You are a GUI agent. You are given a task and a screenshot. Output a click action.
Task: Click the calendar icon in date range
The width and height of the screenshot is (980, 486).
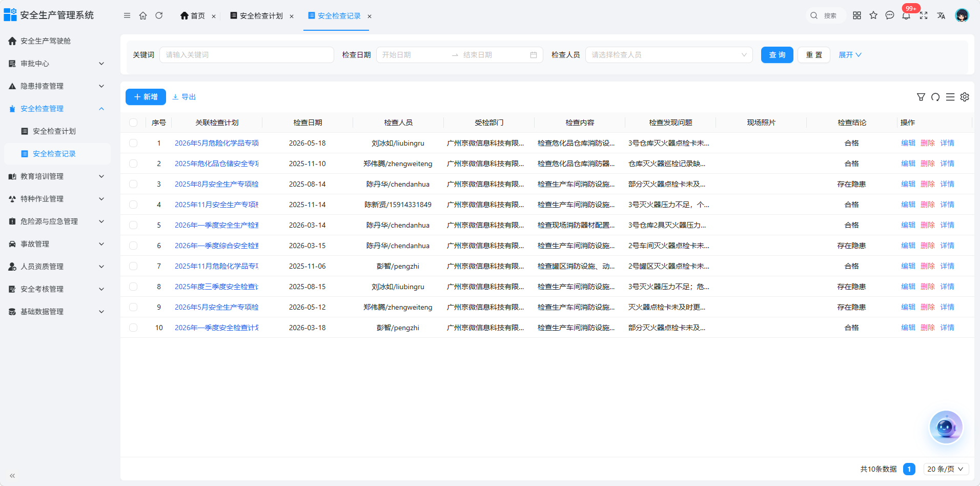pos(534,55)
